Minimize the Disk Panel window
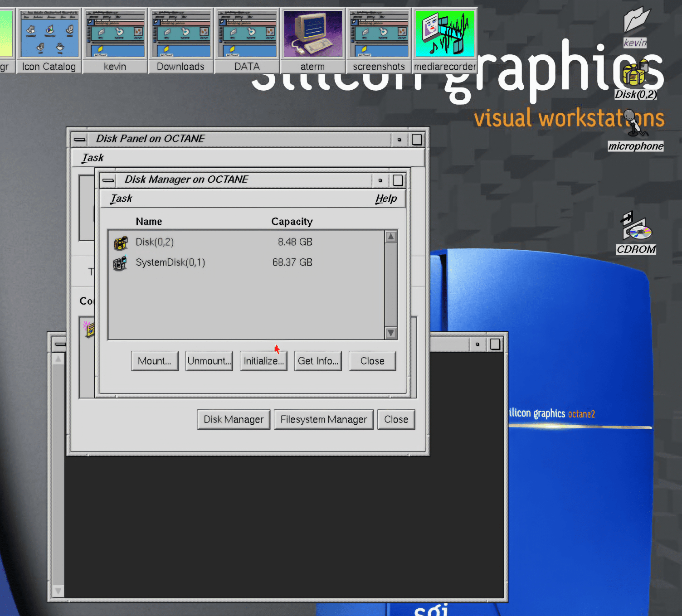This screenshot has height=616, width=682. coord(399,140)
